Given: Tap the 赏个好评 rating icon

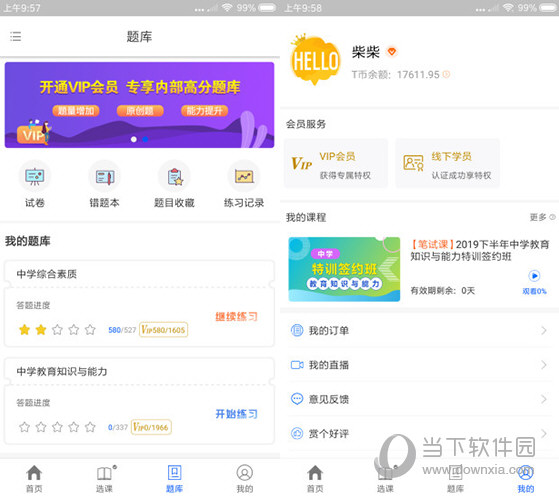Looking at the screenshot, I should pos(297,433).
